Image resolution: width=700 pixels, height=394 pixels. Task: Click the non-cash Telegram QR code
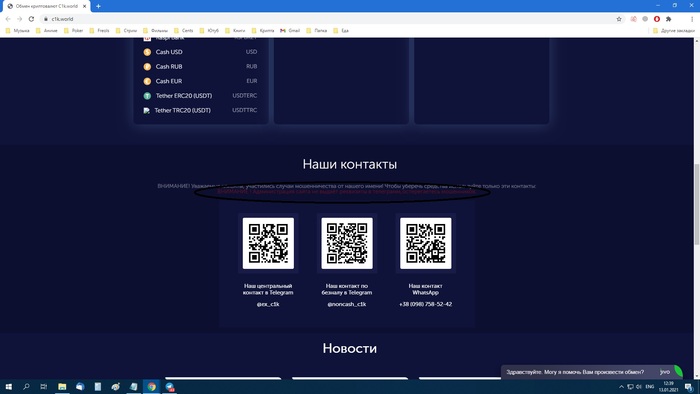click(x=347, y=243)
